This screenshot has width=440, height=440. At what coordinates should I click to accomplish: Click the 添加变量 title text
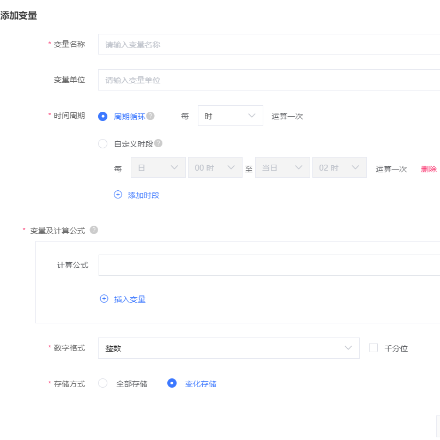pyautogui.click(x=19, y=15)
